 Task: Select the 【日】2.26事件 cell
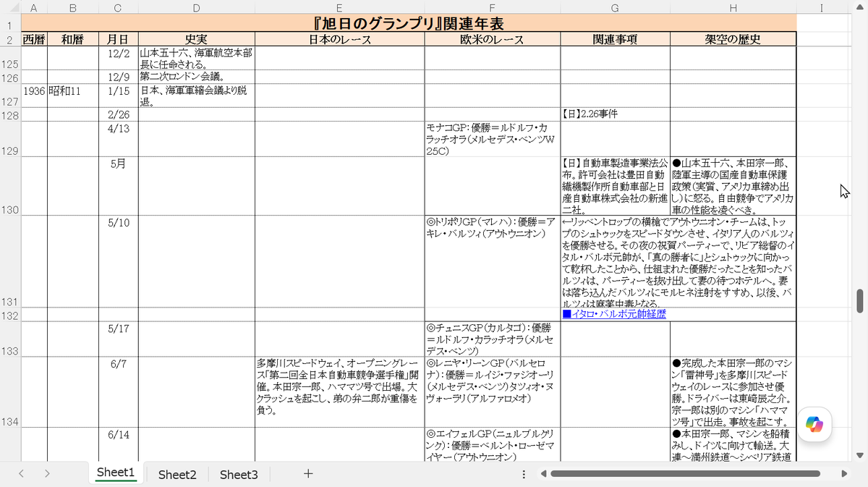pyautogui.click(x=615, y=114)
